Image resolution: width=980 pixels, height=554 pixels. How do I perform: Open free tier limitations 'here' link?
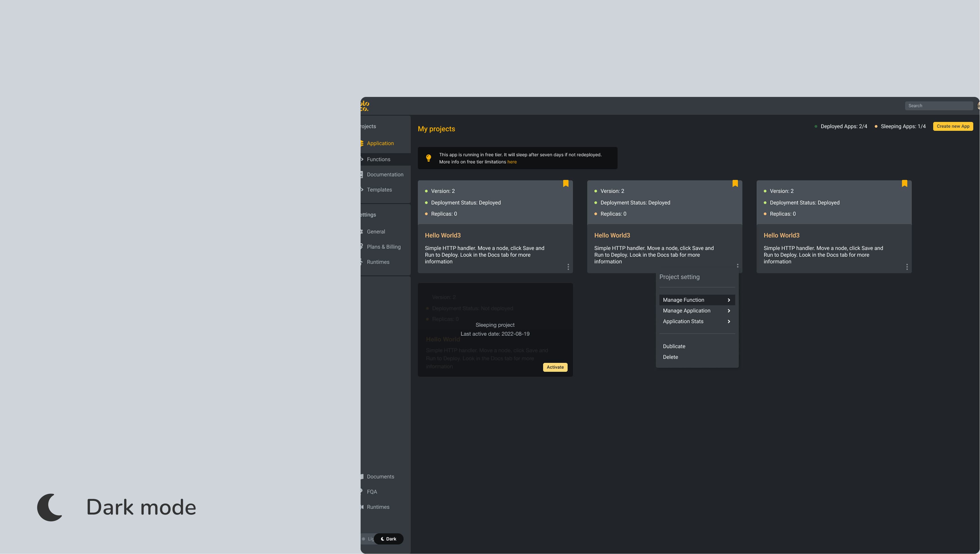pos(512,162)
